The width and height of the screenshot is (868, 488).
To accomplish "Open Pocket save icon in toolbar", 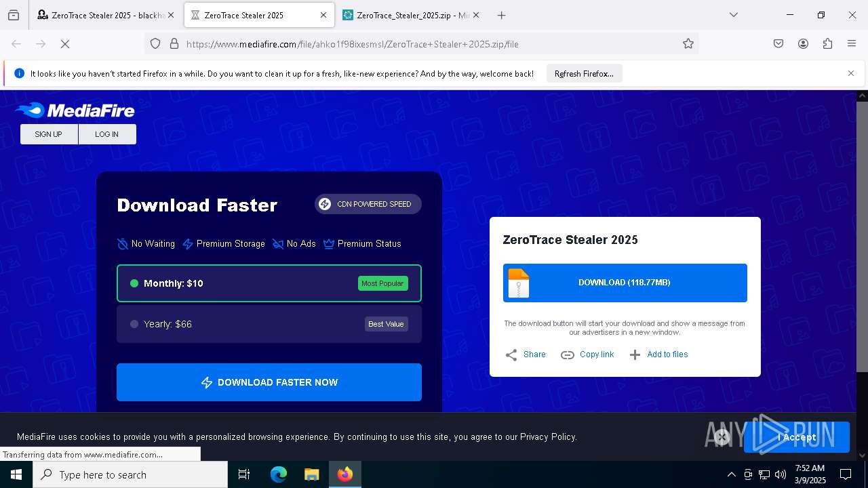I will 778,44.
